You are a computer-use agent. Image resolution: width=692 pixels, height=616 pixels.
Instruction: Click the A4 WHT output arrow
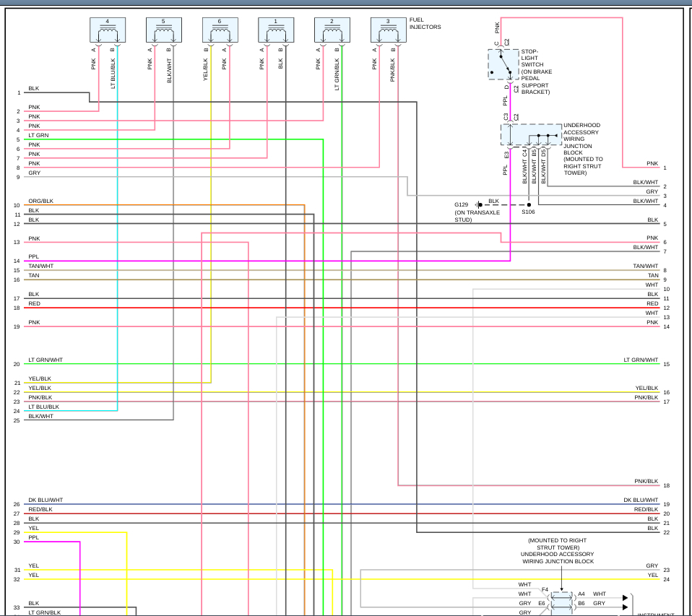pos(625,598)
